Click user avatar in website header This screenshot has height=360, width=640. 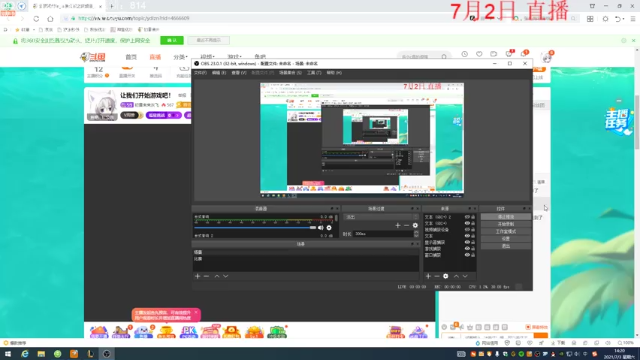pyautogui.click(x=547, y=57)
